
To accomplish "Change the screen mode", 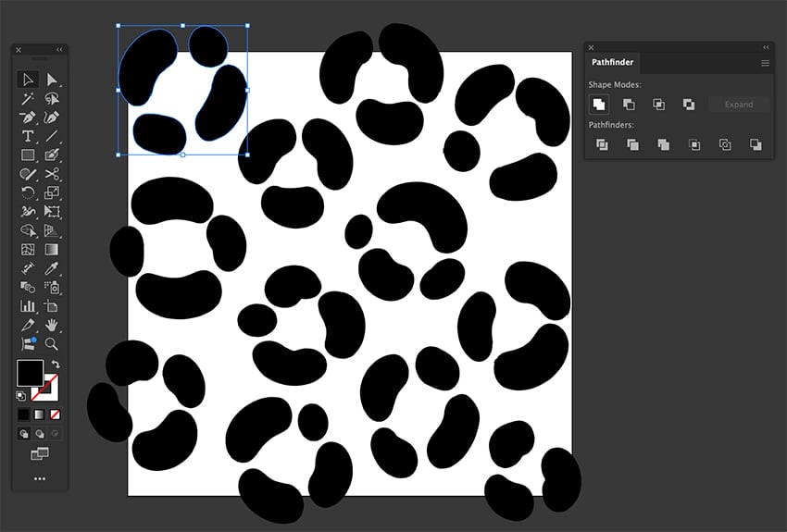I will click(40, 453).
